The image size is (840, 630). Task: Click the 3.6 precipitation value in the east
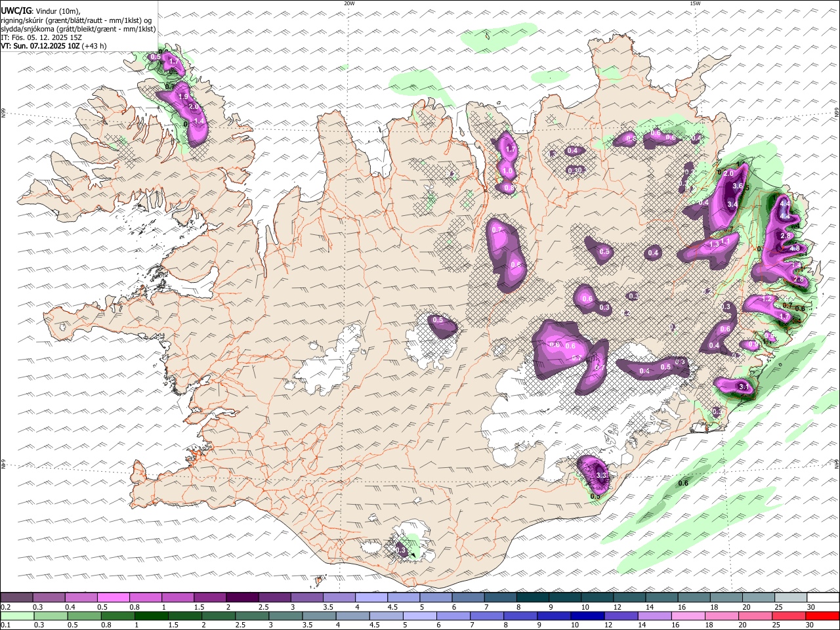click(737, 186)
